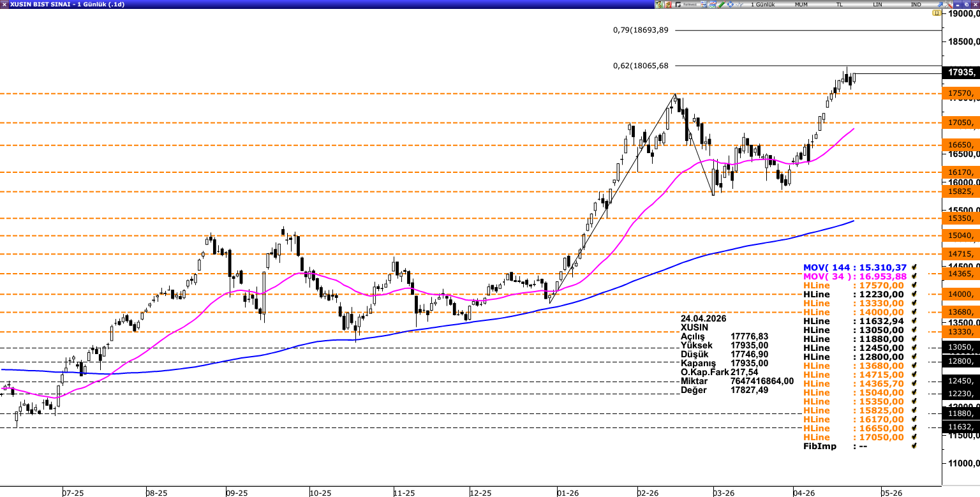Image resolution: width=980 pixels, height=497 pixels.
Task: Open the TL currency selector
Action: pos(840,4)
